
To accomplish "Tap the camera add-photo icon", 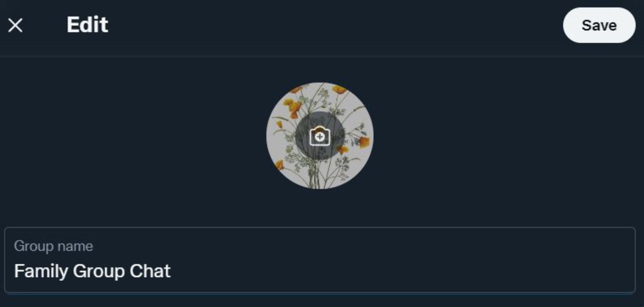I will pos(320,136).
